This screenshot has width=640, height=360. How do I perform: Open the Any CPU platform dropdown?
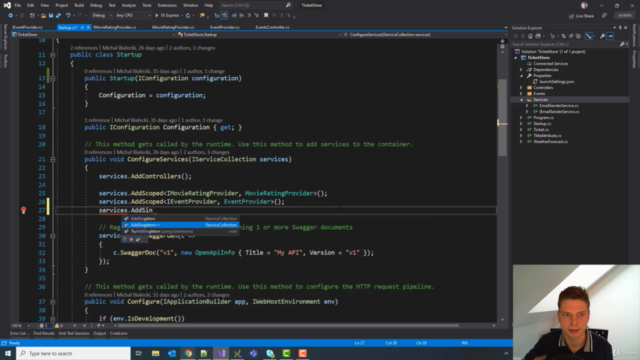(133, 16)
